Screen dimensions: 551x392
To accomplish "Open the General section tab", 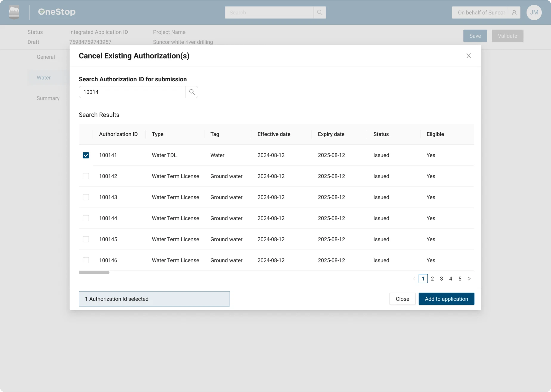I will [x=46, y=57].
